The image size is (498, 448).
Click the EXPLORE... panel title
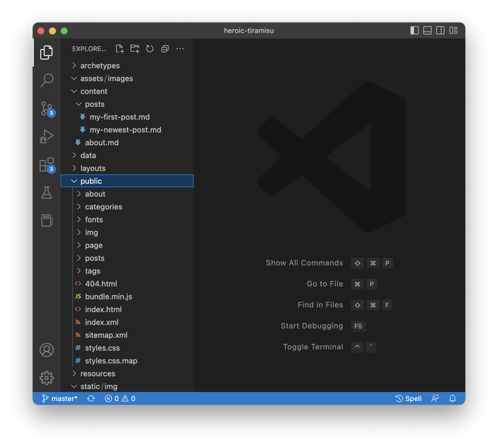click(89, 49)
